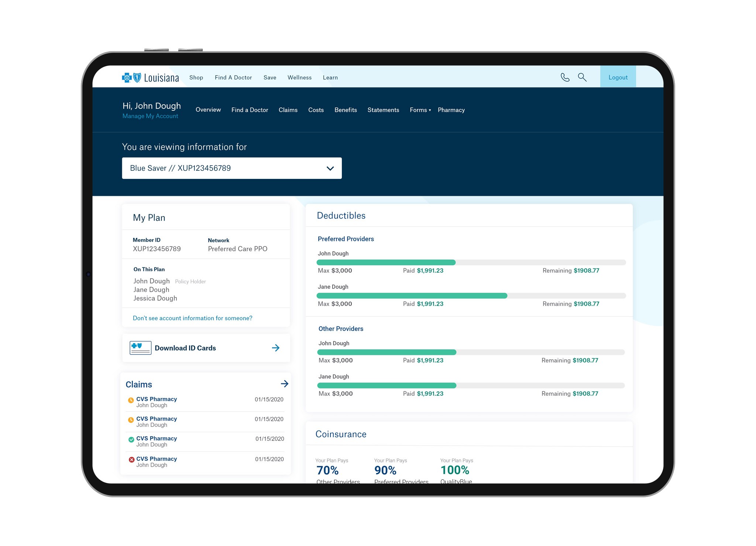Select the Claims tab
The width and height of the screenshot is (756, 546).
point(288,110)
